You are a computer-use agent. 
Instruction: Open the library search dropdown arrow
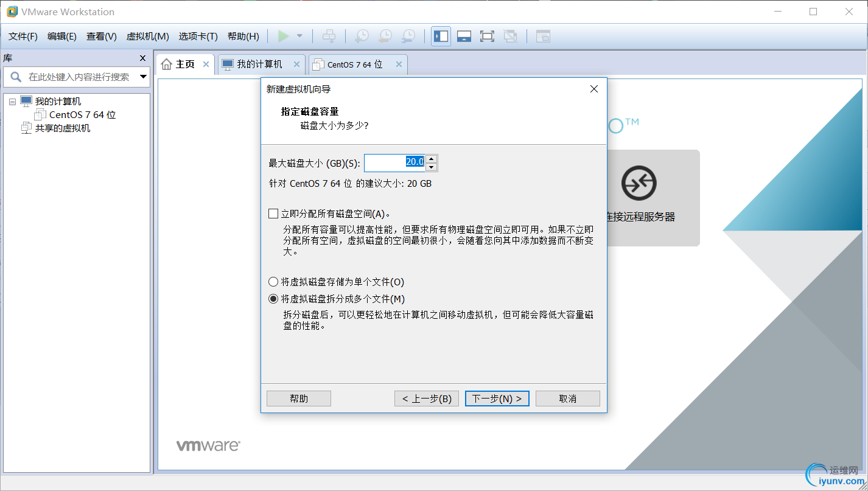[144, 77]
